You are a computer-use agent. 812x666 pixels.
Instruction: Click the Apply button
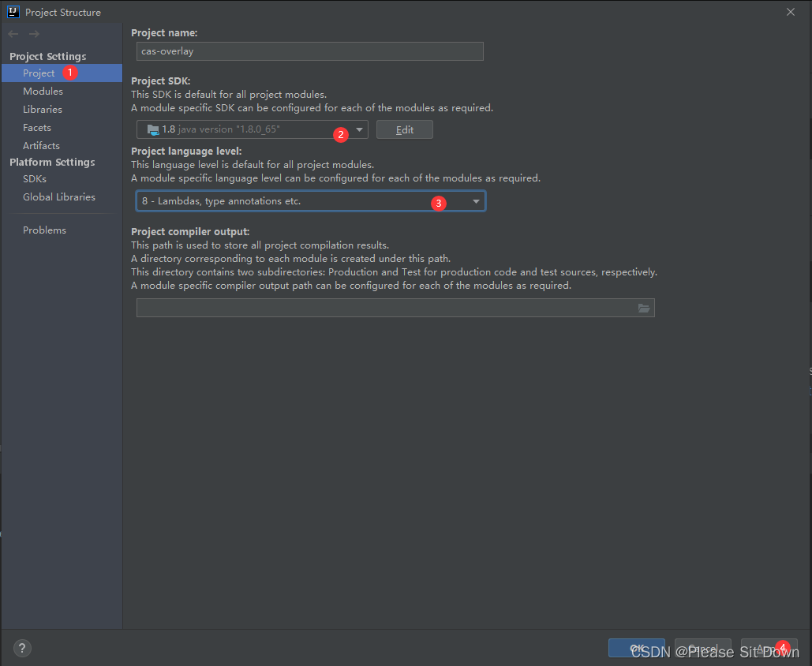tap(769, 649)
